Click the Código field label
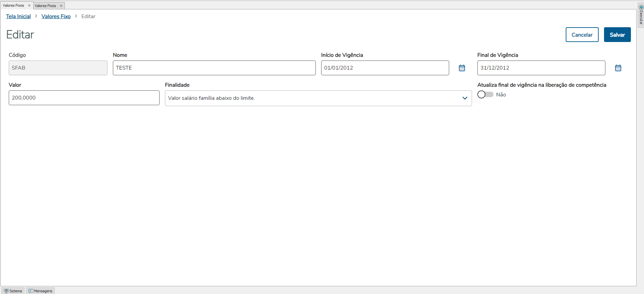The image size is (644, 294). (x=17, y=55)
